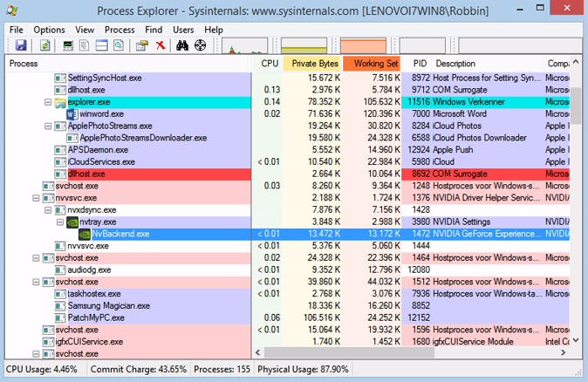This screenshot has height=382, width=588.
Task: Open process Properties from the toolbar icon
Action: click(x=141, y=45)
